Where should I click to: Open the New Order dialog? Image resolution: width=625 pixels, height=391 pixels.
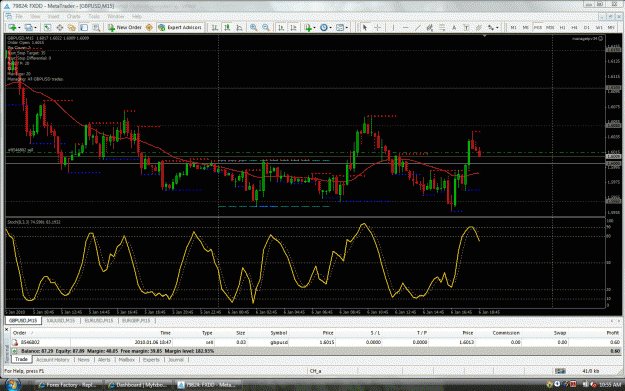(125, 28)
